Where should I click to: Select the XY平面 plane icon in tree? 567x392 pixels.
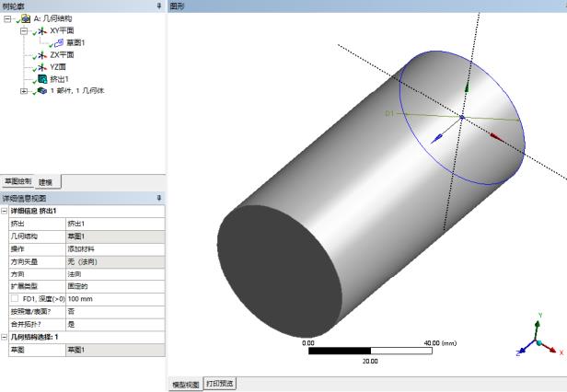(42, 30)
